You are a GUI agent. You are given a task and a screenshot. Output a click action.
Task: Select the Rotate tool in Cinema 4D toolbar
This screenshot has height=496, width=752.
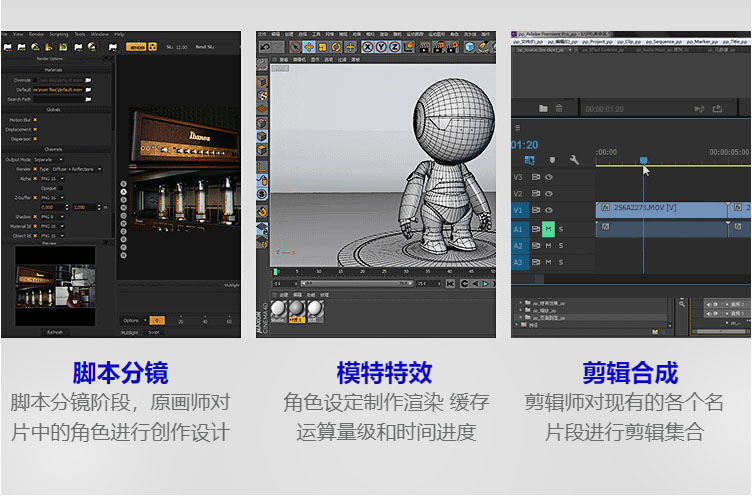pos(336,47)
